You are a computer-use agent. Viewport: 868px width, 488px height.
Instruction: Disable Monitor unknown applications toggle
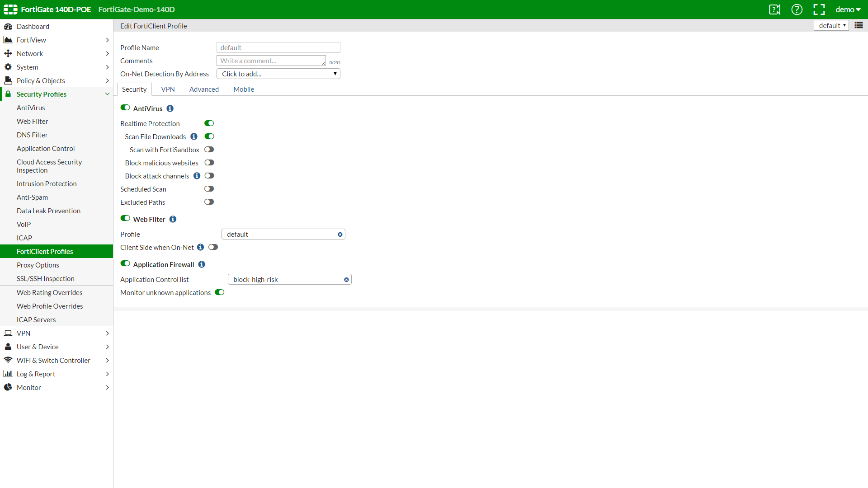click(220, 292)
